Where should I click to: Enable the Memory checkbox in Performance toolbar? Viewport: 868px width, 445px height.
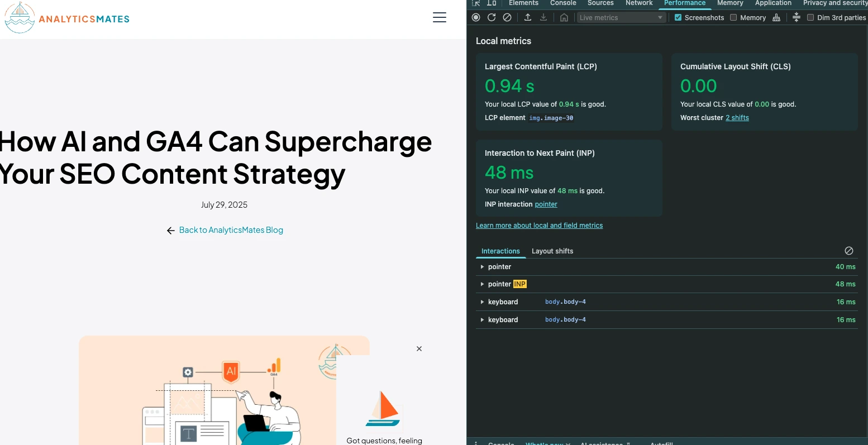pyautogui.click(x=733, y=17)
